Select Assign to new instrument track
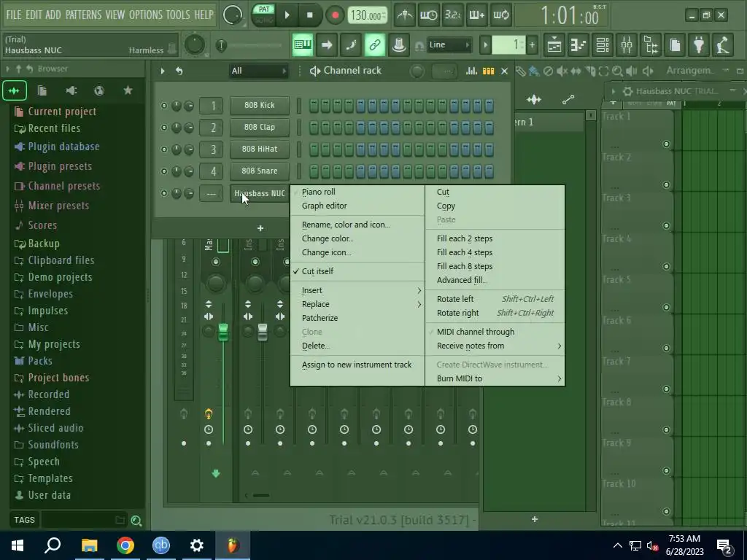Screen dimensions: 747x560 pos(356,365)
